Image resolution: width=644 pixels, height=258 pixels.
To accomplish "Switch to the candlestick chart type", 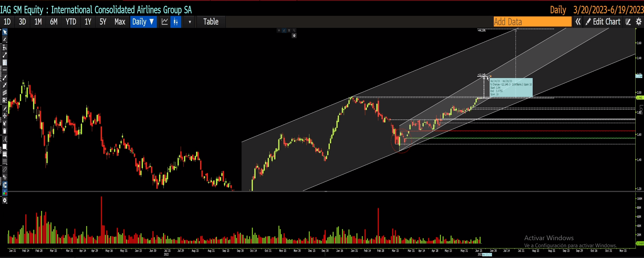I will coord(176,22).
